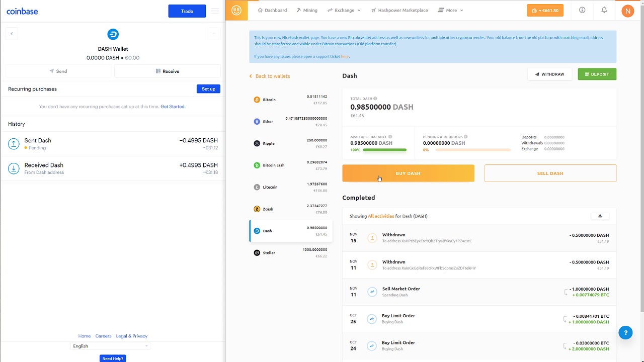
Task: Open the help question mark bubble
Action: coord(625,332)
